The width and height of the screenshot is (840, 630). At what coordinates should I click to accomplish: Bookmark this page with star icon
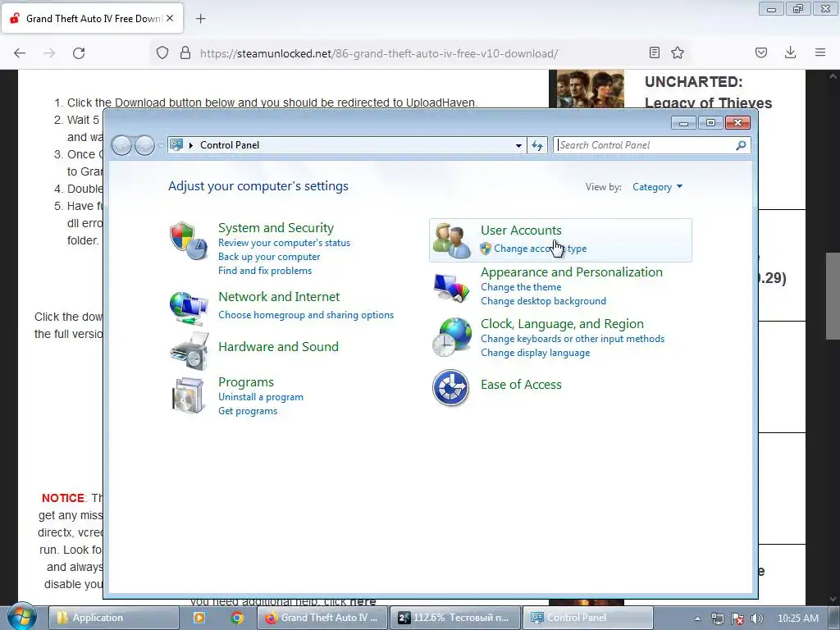(678, 52)
